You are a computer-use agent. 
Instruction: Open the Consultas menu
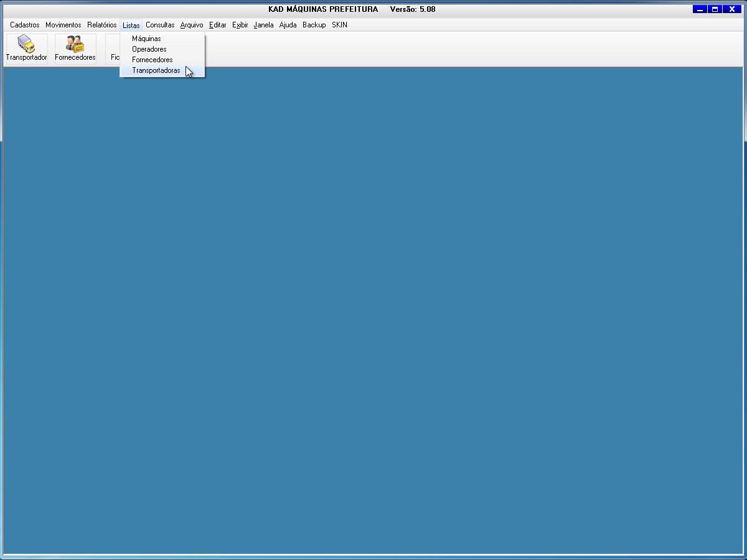point(160,25)
